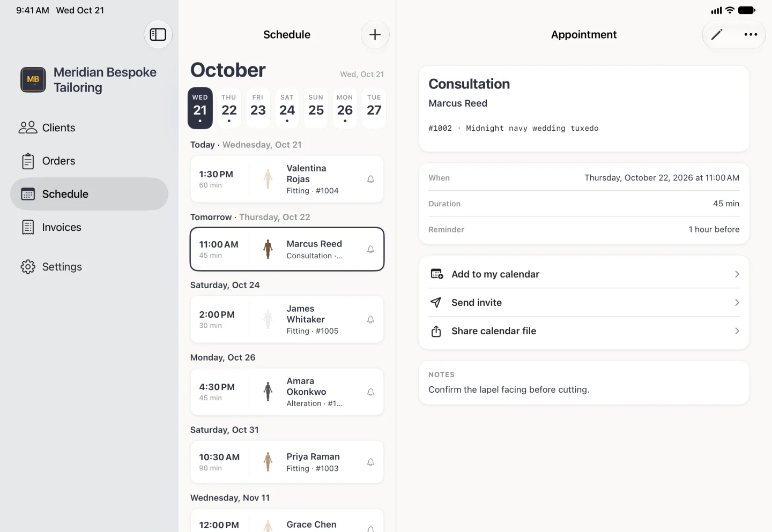Open Valentina Rojas 1:30 PM fitting

pyautogui.click(x=287, y=179)
